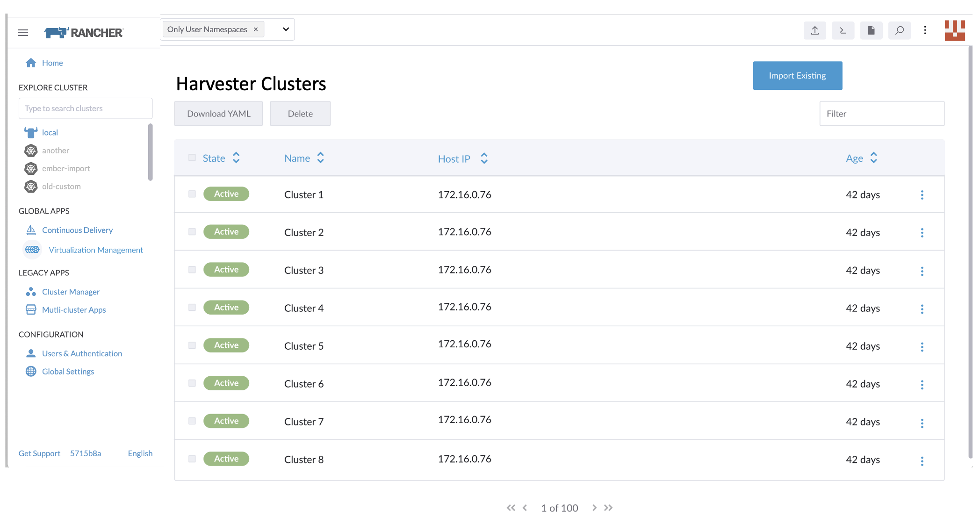Click the Import Existing button

[x=797, y=75]
